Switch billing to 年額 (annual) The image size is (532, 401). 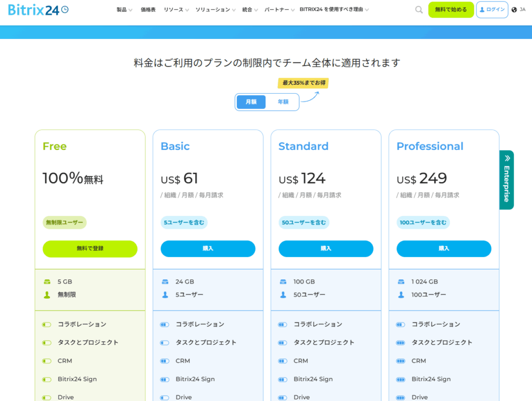(x=283, y=102)
